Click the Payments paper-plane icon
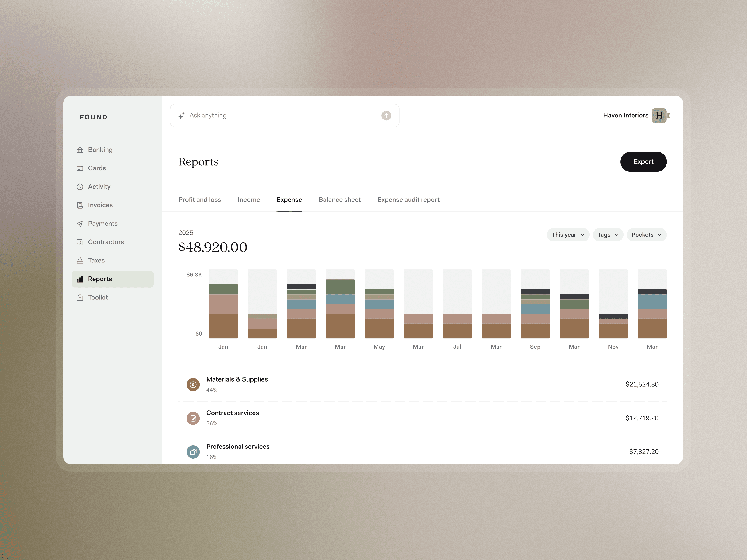 click(x=80, y=224)
